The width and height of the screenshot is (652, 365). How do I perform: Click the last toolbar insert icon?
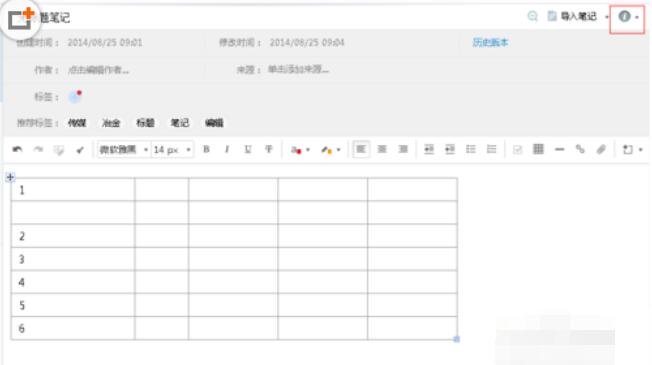627,149
